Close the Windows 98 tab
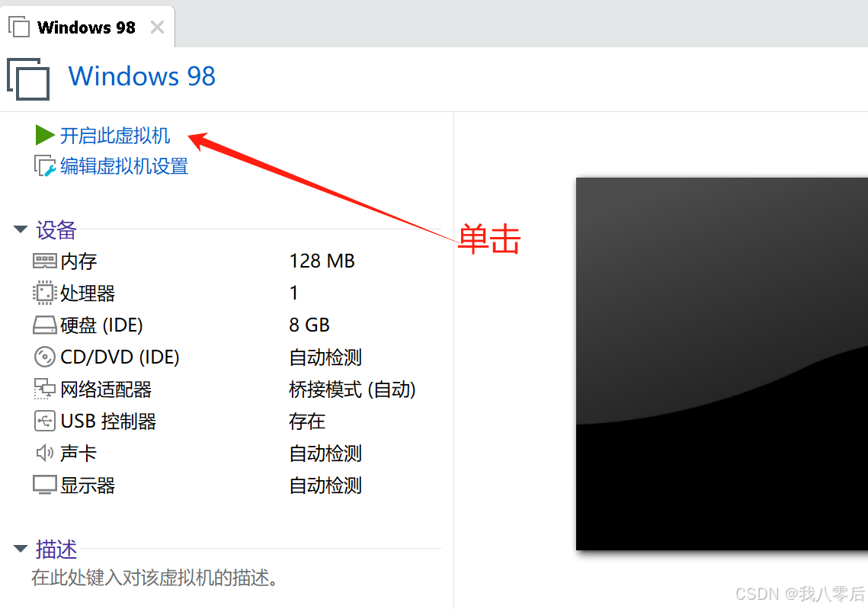 pos(157,27)
